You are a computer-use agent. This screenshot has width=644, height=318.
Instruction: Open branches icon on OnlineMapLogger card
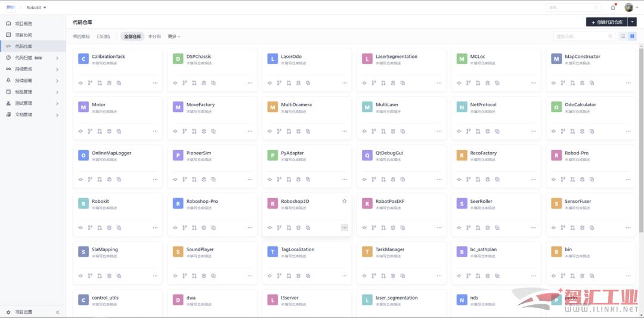point(90,180)
